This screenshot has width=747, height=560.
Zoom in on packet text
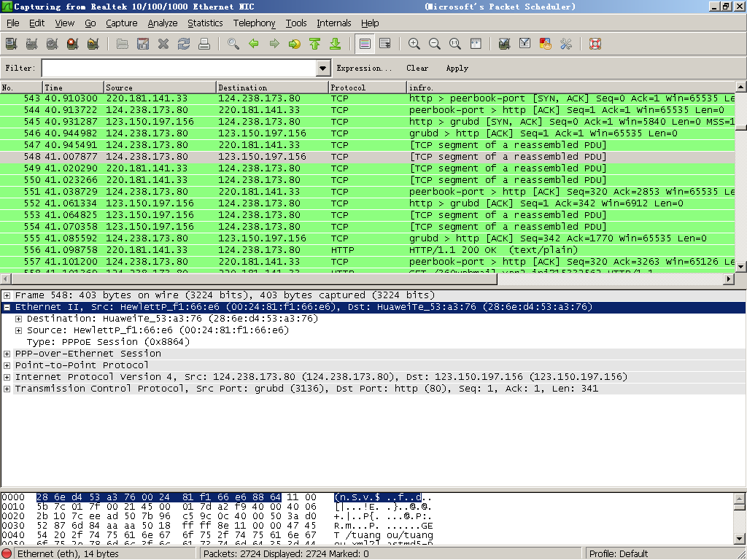(x=414, y=44)
